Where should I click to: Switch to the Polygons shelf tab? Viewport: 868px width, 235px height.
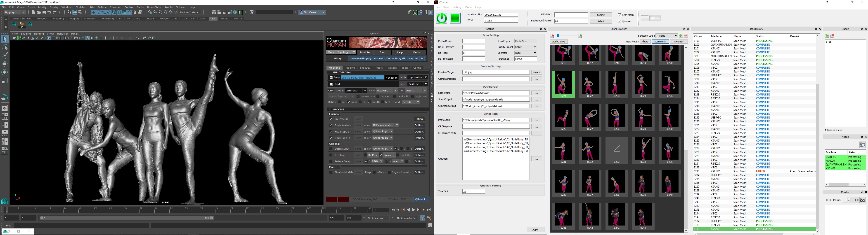(x=42, y=19)
